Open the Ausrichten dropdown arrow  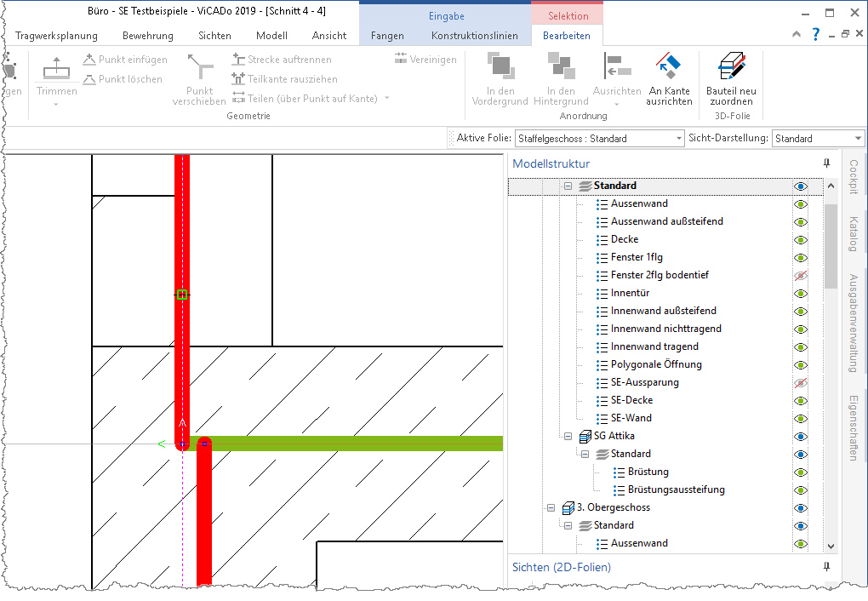click(x=617, y=104)
